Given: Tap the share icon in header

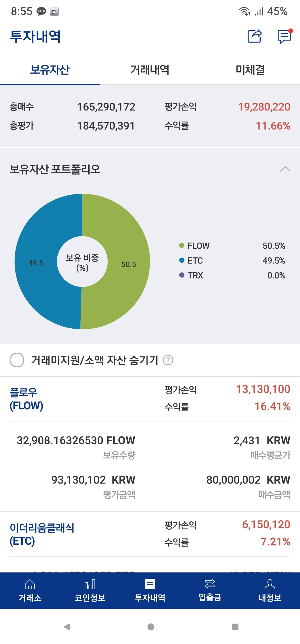Looking at the screenshot, I should [x=255, y=36].
